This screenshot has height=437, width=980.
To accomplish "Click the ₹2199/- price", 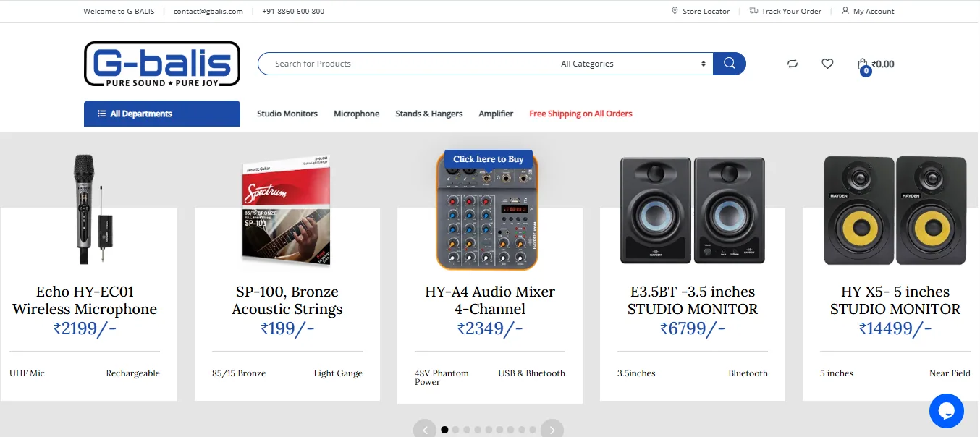I will click(85, 328).
